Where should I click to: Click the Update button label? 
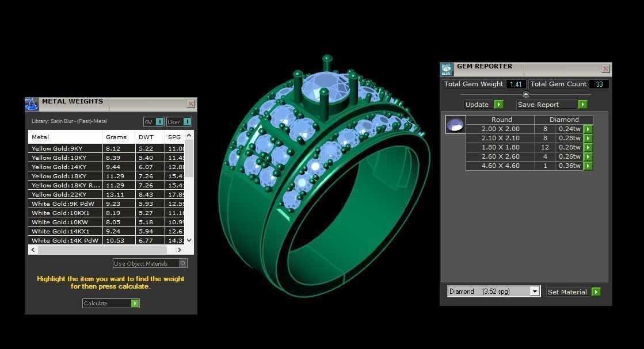pos(477,105)
